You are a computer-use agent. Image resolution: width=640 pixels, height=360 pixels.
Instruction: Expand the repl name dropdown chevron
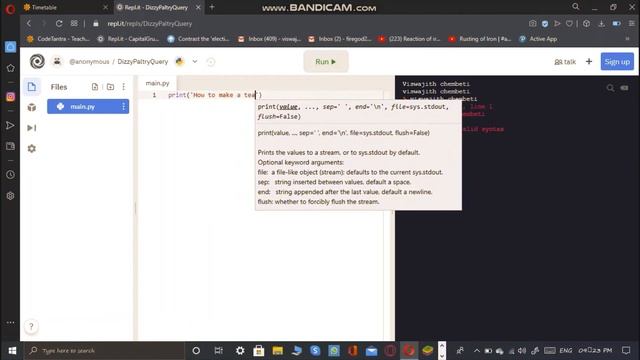click(x=195, y=62)
